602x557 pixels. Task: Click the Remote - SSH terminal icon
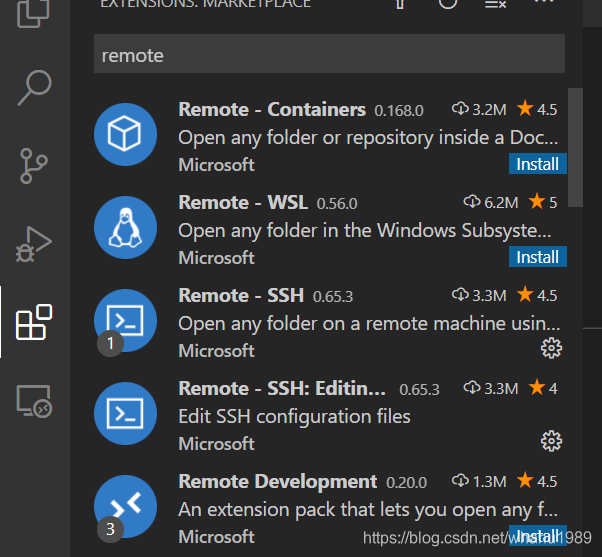[x=125, y=320]
